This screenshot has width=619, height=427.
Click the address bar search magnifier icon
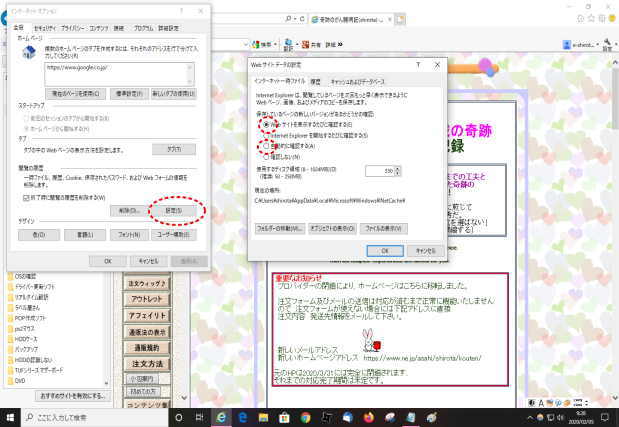(x=288, y=19)
